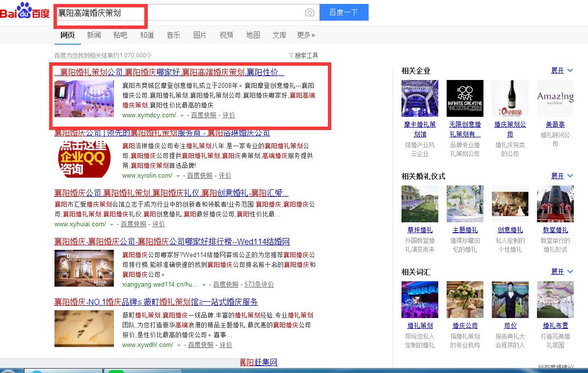The width and height of the screenshot is (588, 373).
Task: Open 百度快照 for www.xywdhl.com result
Action: pos(201,345)
